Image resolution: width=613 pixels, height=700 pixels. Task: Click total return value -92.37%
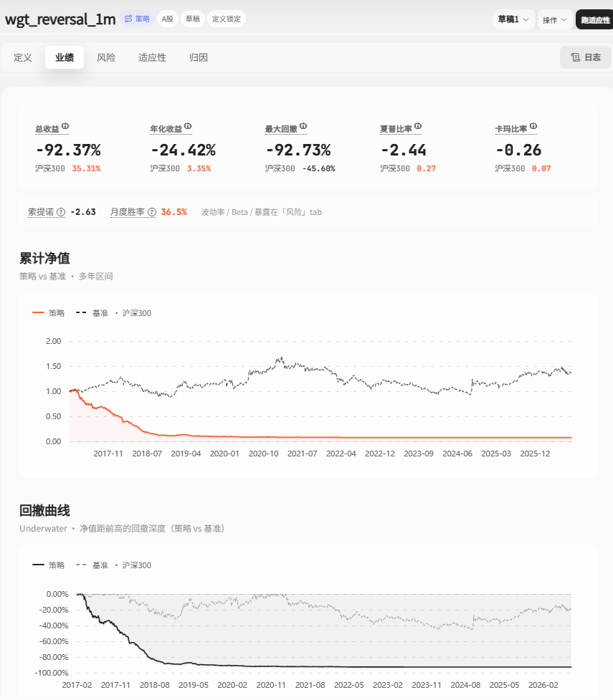click(x=68, y=150)
